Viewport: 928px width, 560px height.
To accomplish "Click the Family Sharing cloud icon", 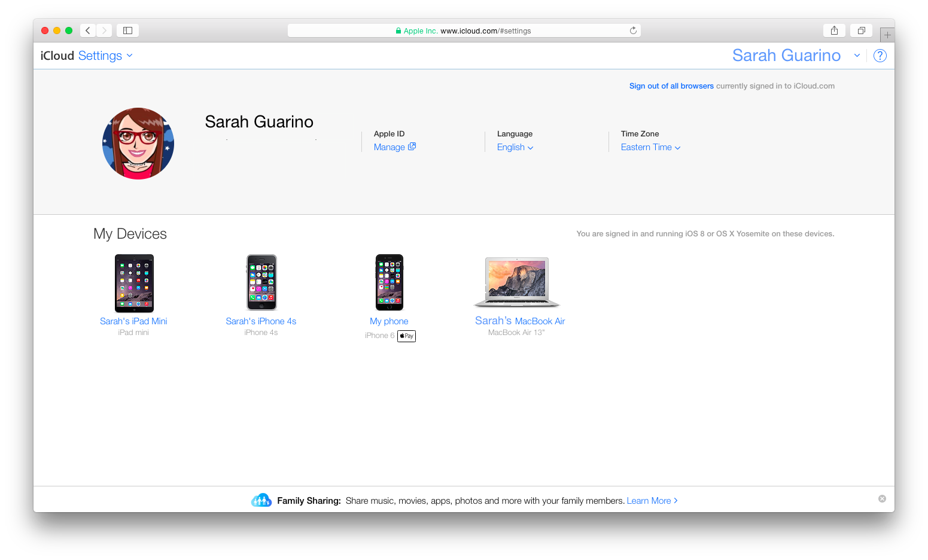I will point(261,501).
